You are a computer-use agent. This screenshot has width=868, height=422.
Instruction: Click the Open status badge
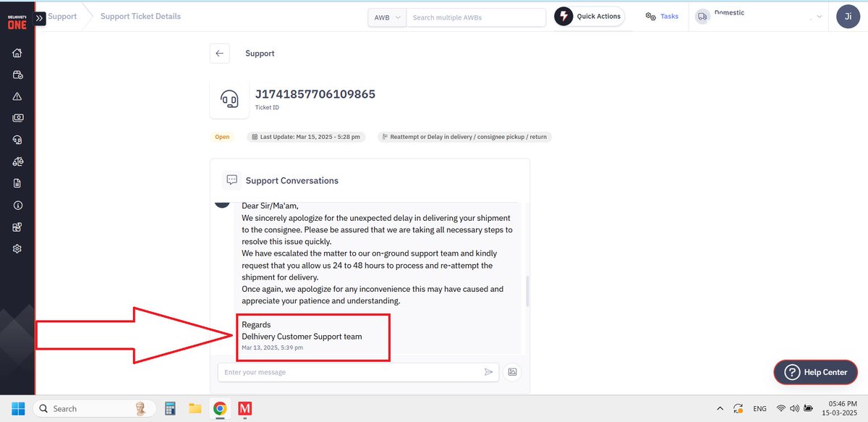pyautogui.click(x=222, y=137)
